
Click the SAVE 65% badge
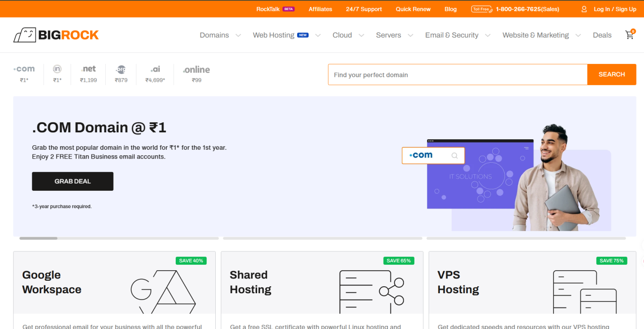pyautogui.click(x=399, y=261)
